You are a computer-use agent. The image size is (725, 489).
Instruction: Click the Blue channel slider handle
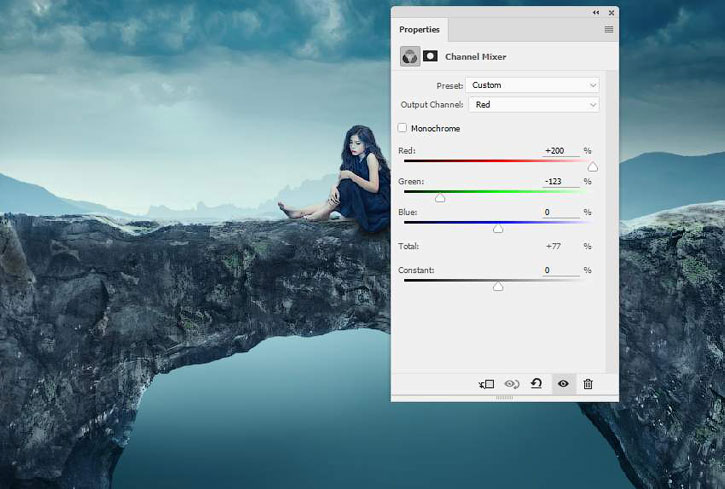pos(498,229)
